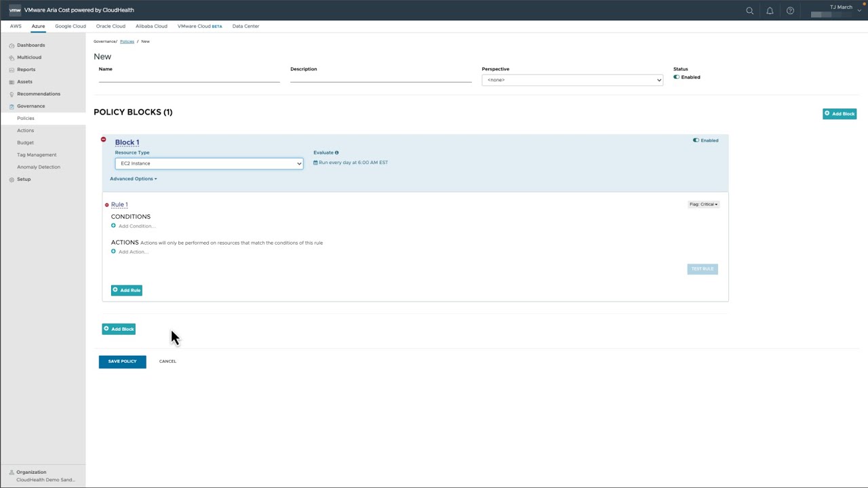
Task: Open Budget in the Governance submenu
Action: click(x=26, y=143)
